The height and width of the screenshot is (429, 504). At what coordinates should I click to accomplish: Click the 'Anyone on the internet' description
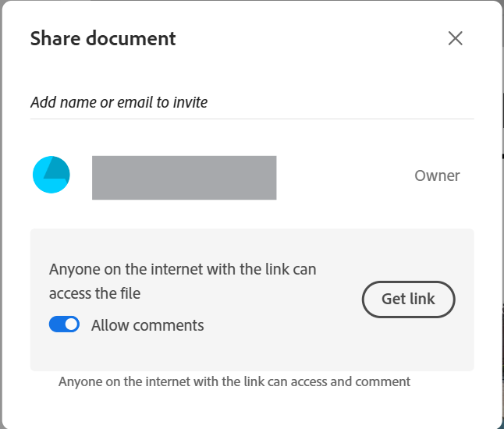pyautogui.click(x=183, y=269)
